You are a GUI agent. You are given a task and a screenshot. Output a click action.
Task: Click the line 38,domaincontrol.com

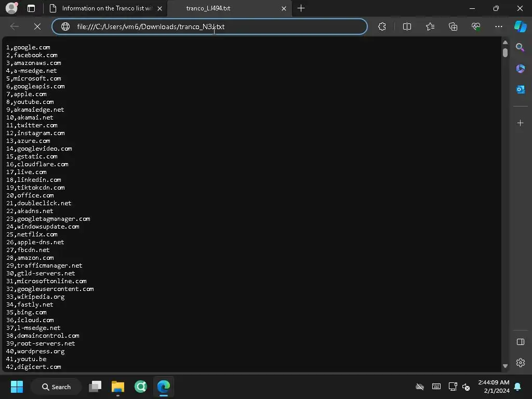(x=43, y=336)
